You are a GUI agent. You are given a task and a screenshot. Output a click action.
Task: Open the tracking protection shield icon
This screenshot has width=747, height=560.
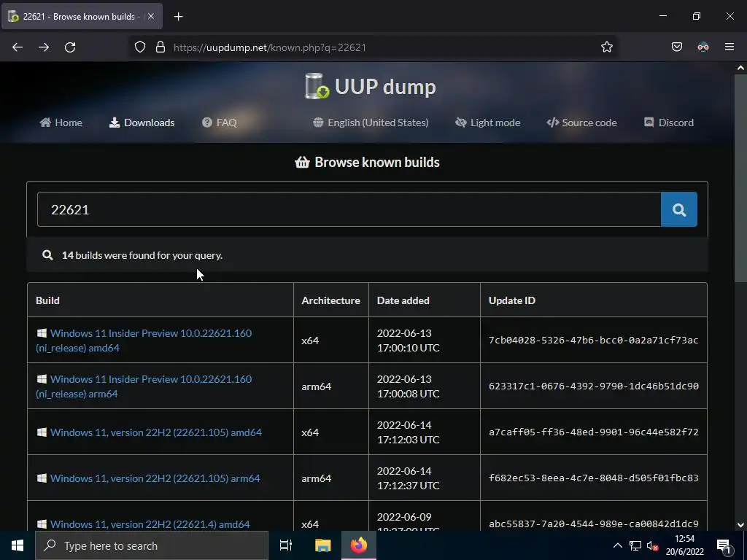pos(139,47)
